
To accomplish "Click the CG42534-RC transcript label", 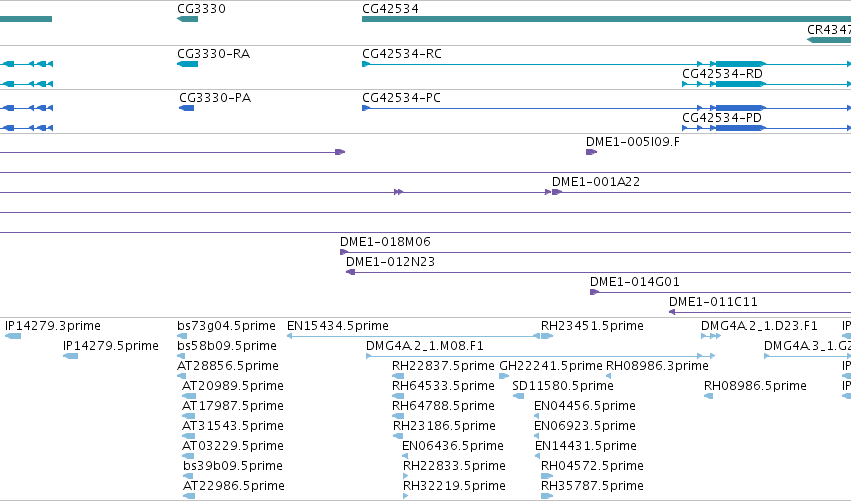I will [x=402, y=54].
